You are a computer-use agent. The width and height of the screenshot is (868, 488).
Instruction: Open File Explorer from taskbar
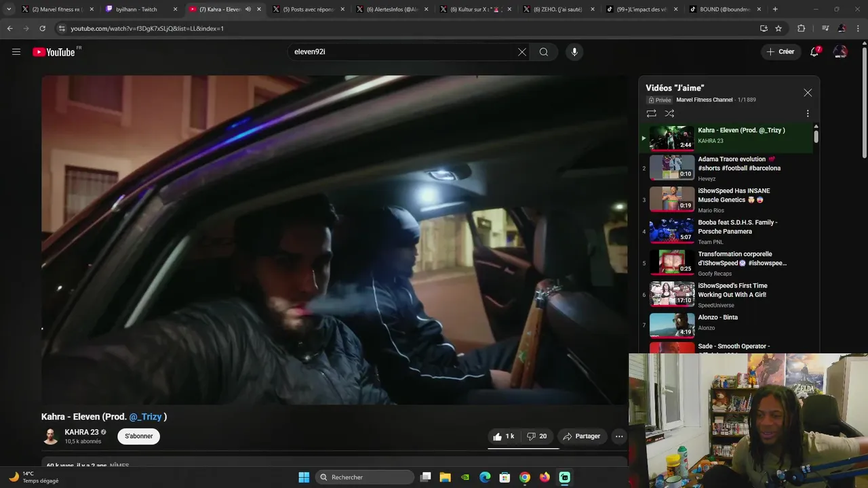pyautogui.click(x=446, y=477)
